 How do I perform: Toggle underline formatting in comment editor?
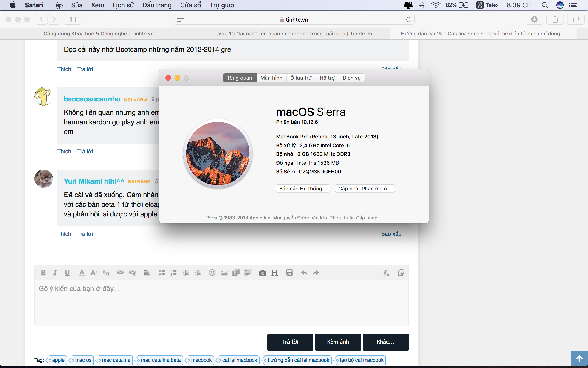[x=67, y=273]
